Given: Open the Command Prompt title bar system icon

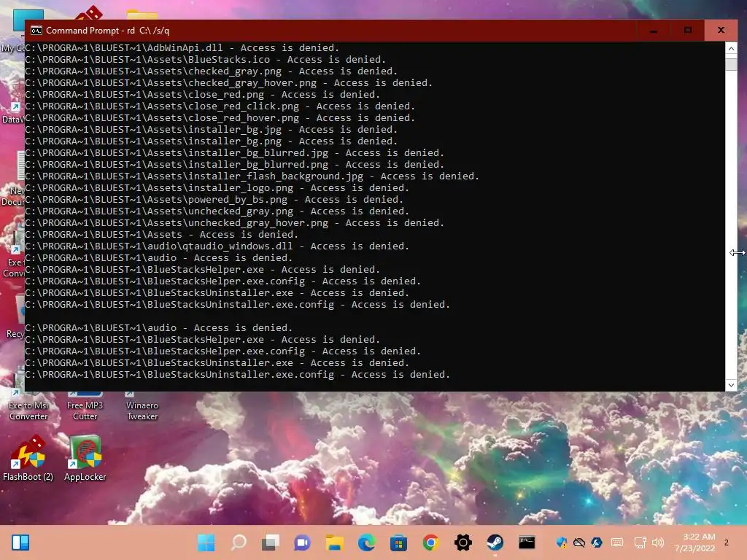Looking at the screenshot, I should [x=36, y=31].
